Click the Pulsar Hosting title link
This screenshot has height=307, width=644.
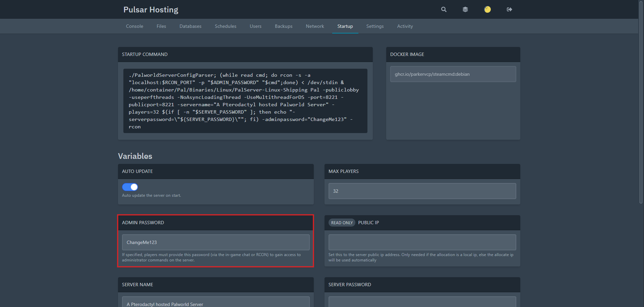click(151, 10)
